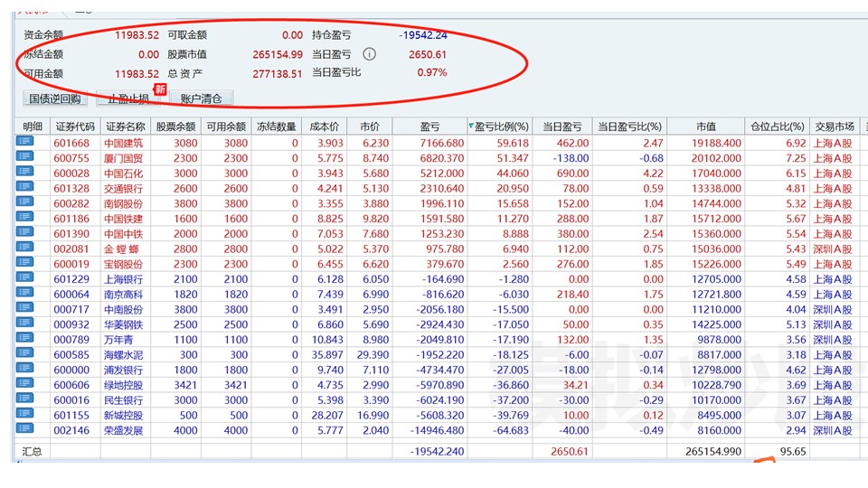Open detail icon for 中南股份 row

coord(25,307)
